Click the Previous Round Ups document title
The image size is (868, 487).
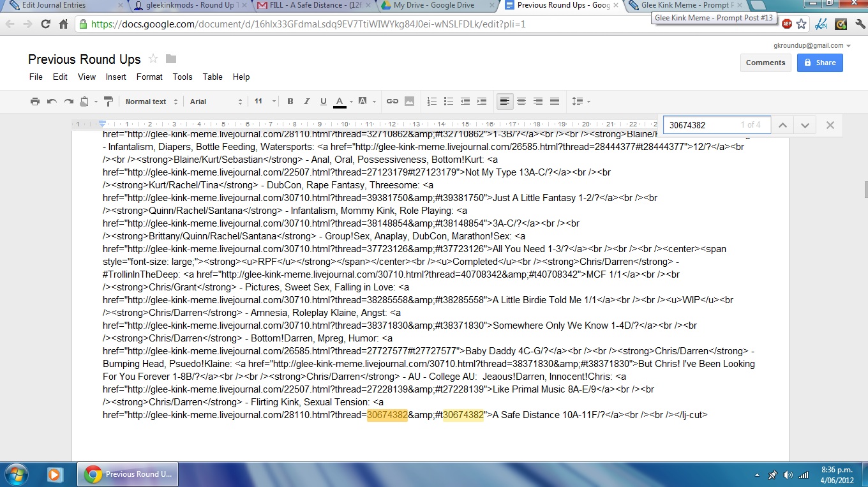click(84, 59)
